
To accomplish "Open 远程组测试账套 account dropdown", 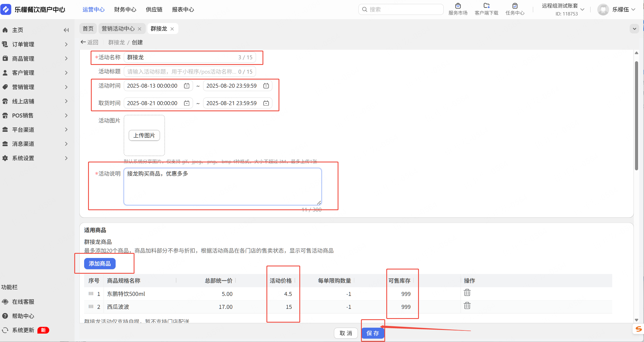I will click(582, 10).
